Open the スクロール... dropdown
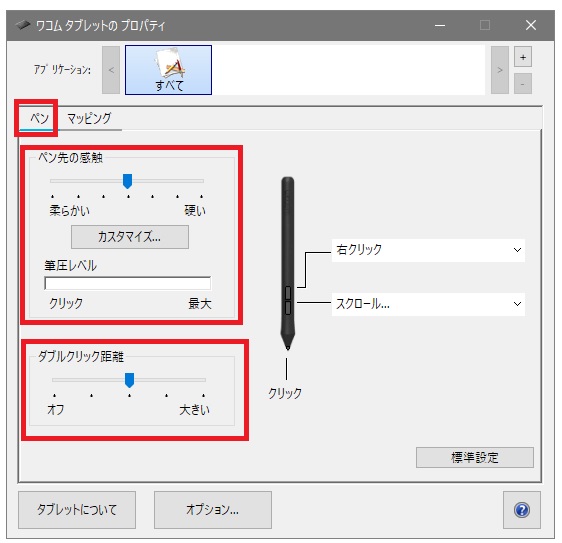The width and height of the screenshot is (562, 543). coord(428,304)
